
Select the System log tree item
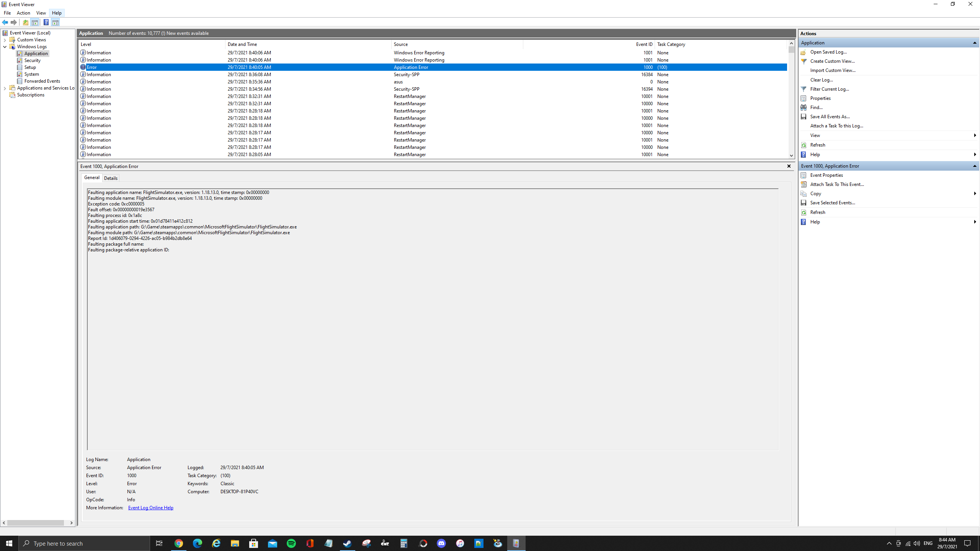pyautogui.click(x=31, y=74)
